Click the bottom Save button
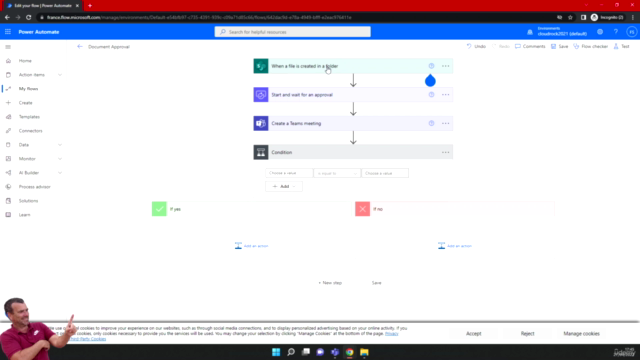Viewport: 640px width, 360px height. pos(376,283)
